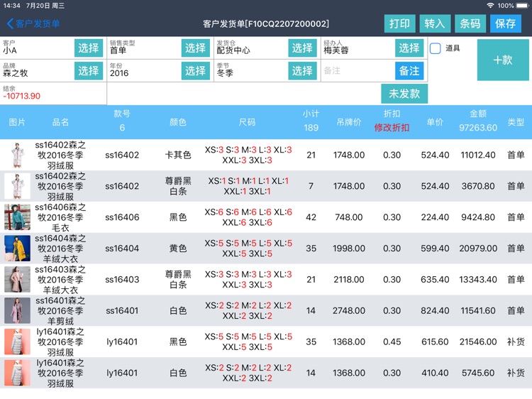
Task: Open ss16402 卡其色 product thumbnail
Action: 17,155
